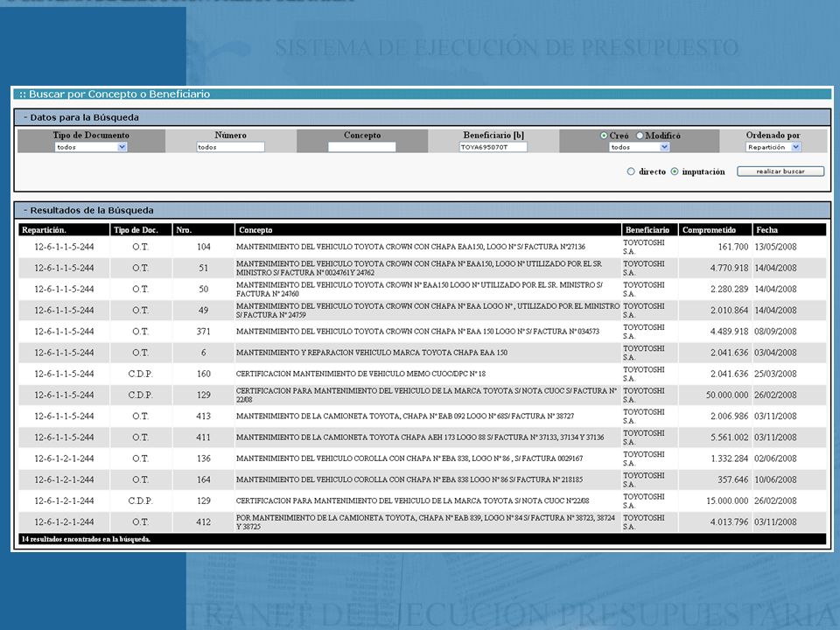Click concept MANTENIMIENTO Y REPARACION VEHICULO MARCA TOYOTA
The width and height of the screenshot is (840, 630).
pyautogui.click(x=371, y=353)
